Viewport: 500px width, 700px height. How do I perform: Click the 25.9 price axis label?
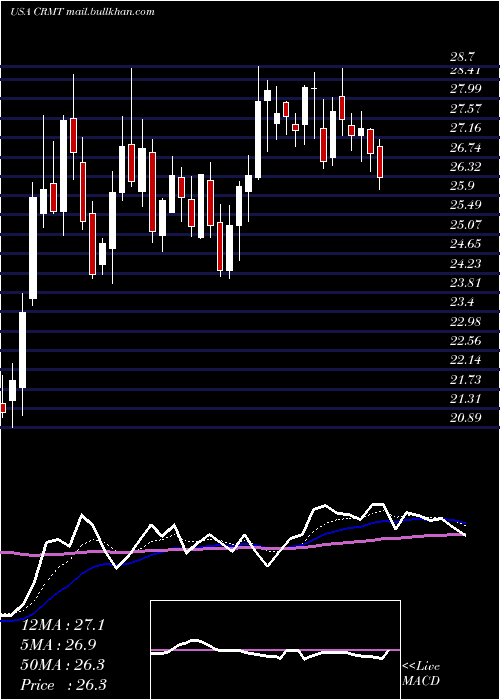tap(462, 186)
